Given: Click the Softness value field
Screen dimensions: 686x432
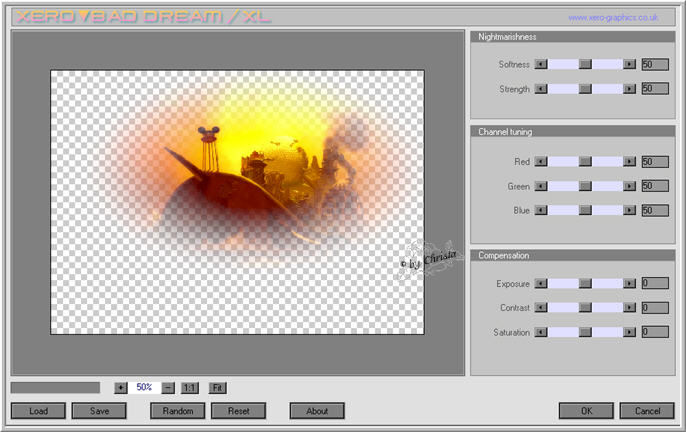Looking at the screenshot, I should [x=655, y=64].
